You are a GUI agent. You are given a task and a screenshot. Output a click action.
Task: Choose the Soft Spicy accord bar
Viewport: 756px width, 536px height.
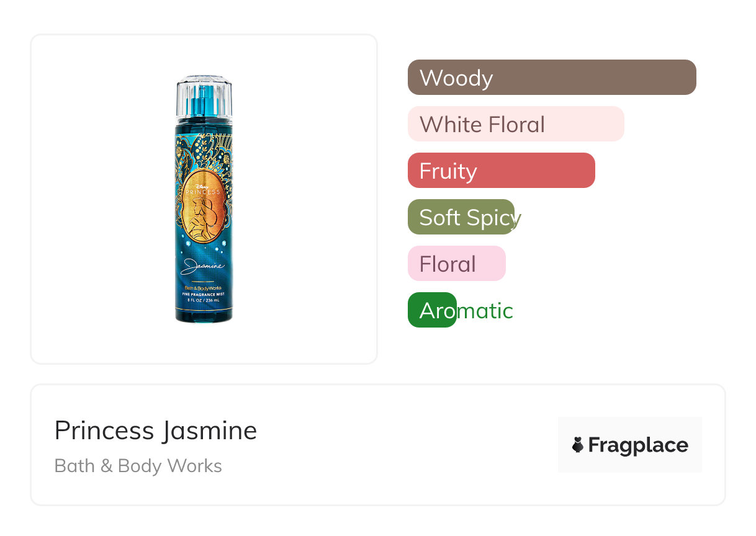pos(461,217)
